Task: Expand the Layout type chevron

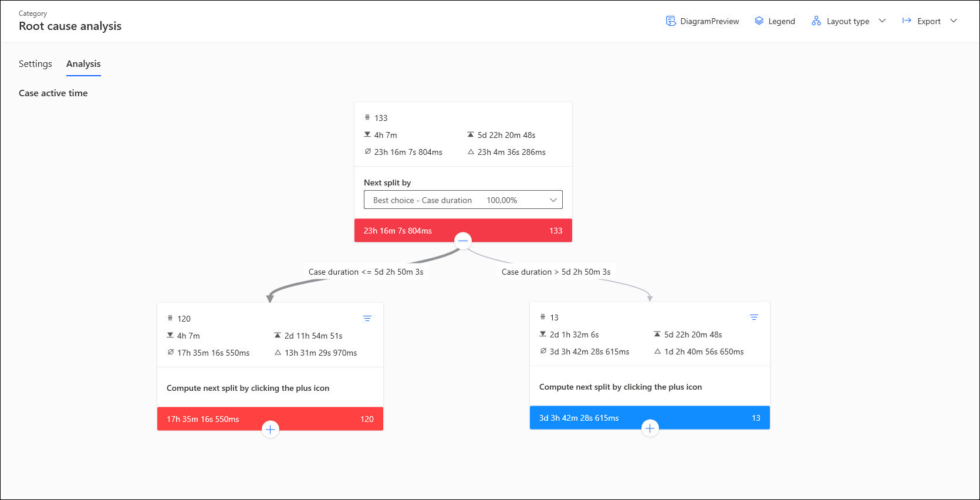Action: click(x=882, y=21)
